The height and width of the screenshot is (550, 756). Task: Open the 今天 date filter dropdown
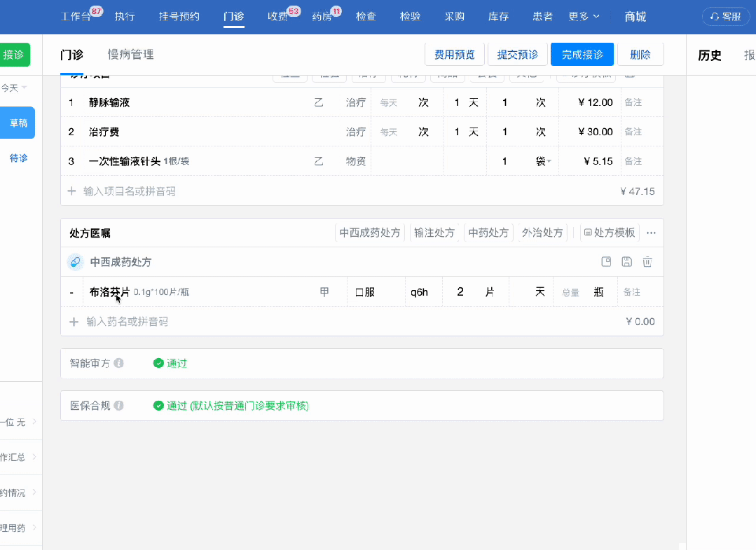point(14,88)
